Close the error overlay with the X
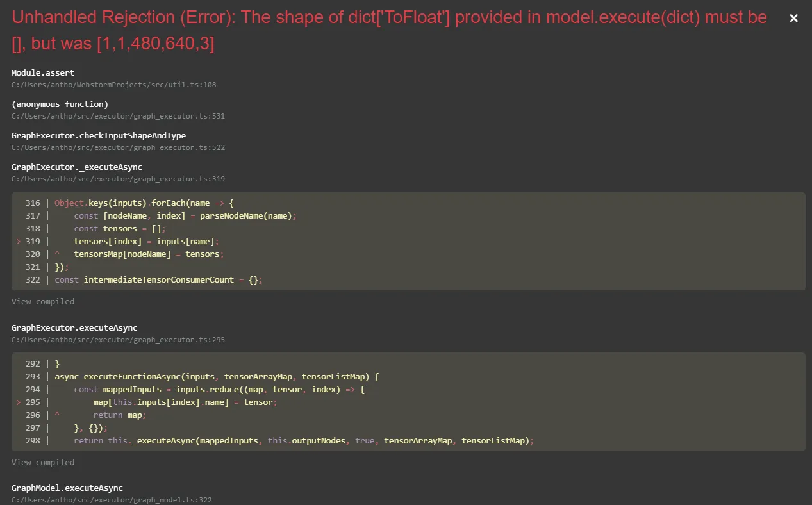The height and width of the screenshot is (505, 812). tap(793, 19)
